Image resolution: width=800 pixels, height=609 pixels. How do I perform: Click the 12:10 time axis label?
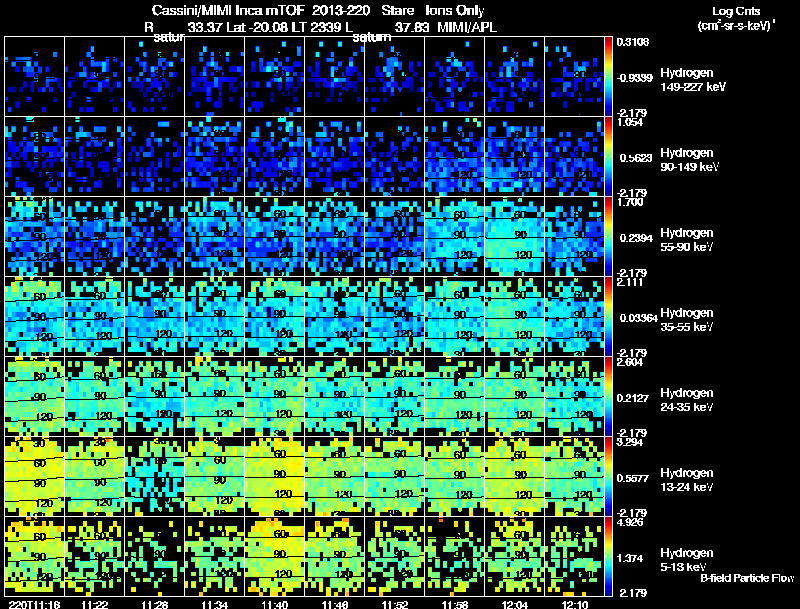(575, 604)
